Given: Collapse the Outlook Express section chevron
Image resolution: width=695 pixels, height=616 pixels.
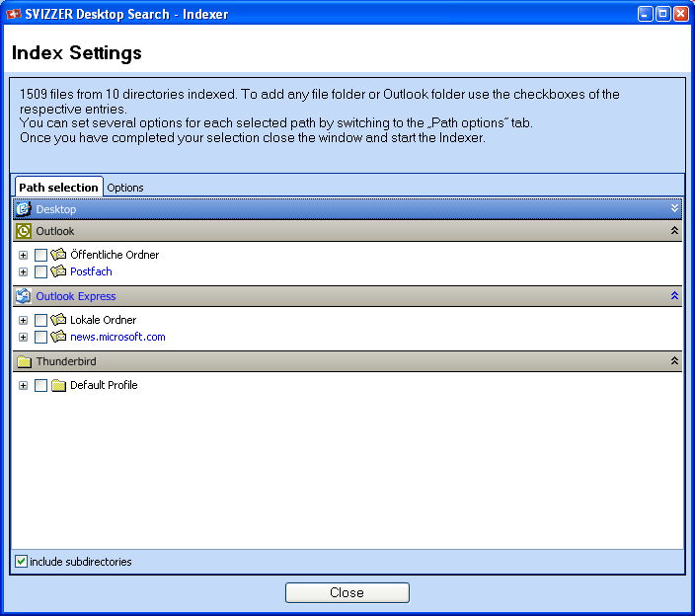Looking at the screenshot, I should [674, 295].
